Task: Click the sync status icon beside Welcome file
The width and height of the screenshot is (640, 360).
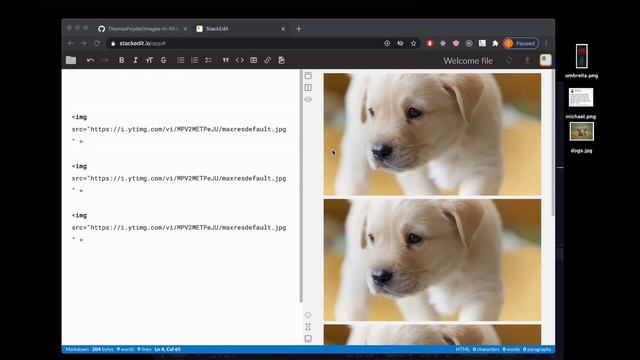Action: pyautogui.click(x=509, y=60)
